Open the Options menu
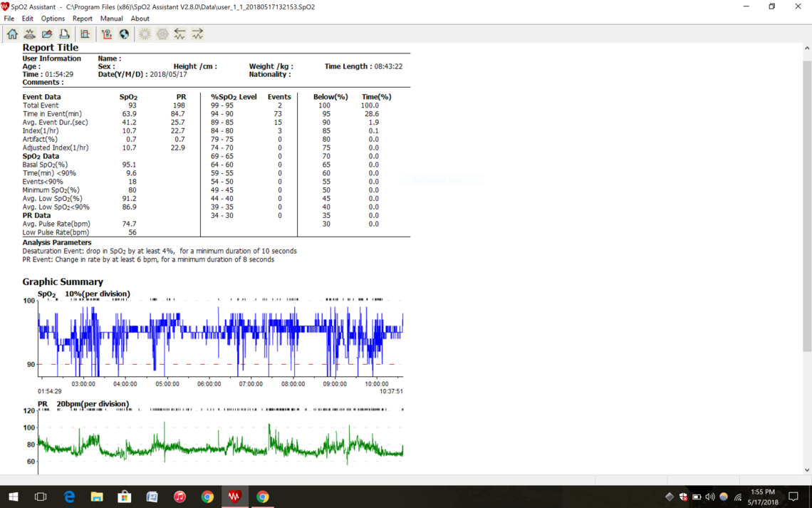The height and width of the screenshot is (508, 812). (x=53, y=19)
